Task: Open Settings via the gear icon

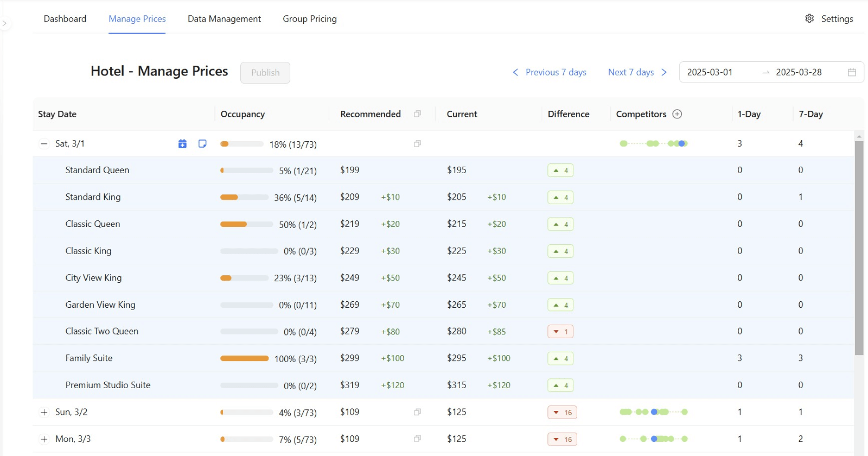Action: click(809, 18)
